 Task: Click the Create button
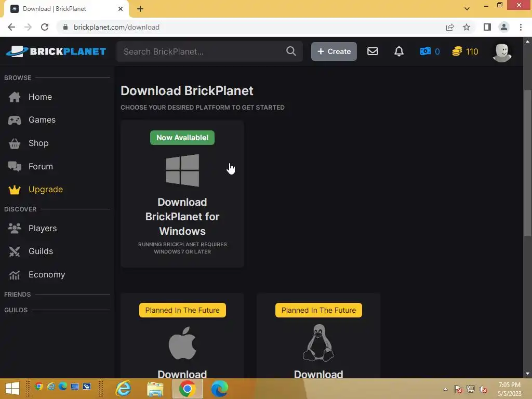click(334, 51)
